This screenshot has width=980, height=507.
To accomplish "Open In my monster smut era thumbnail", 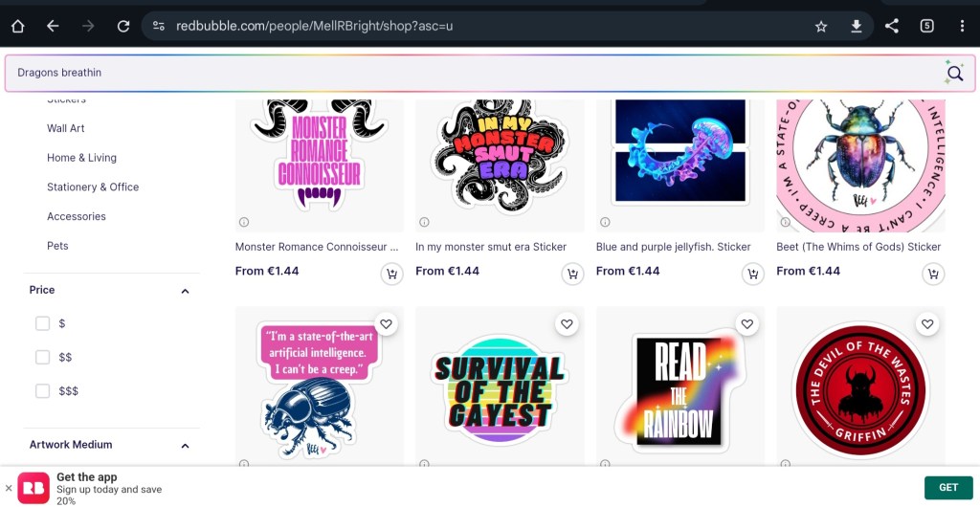I will [x=500, y=165].
